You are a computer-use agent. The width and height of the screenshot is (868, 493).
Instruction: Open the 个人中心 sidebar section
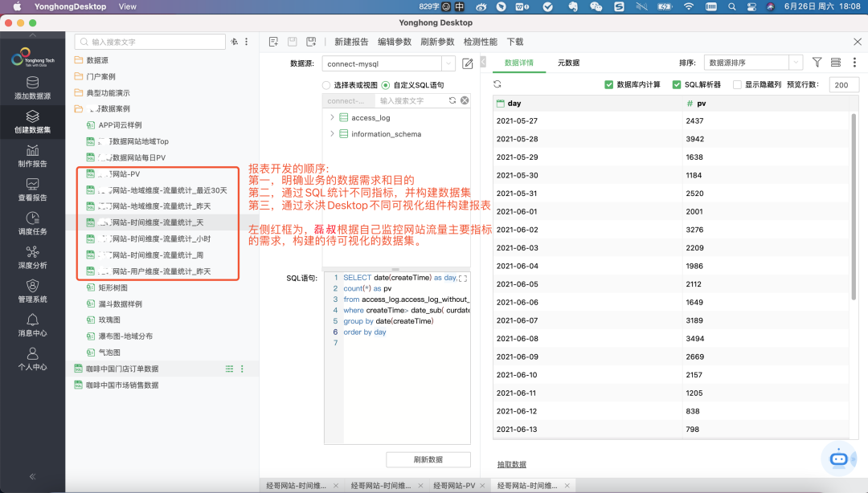(33, 359)
